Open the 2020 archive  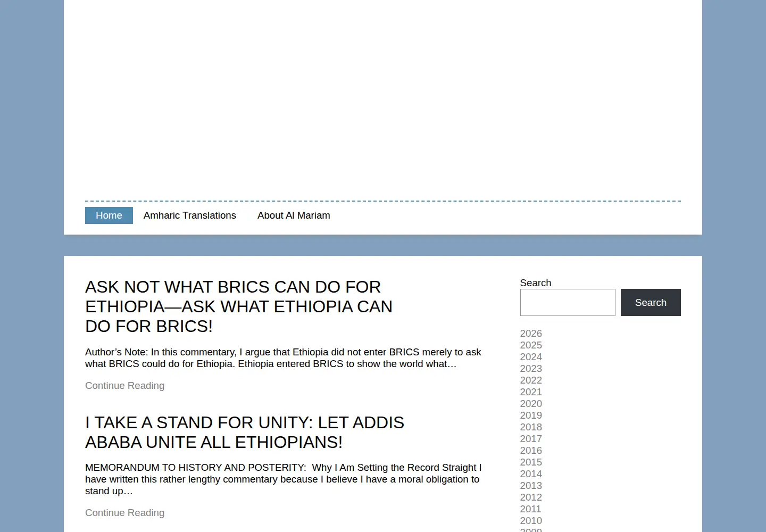[x=531, y=404]
